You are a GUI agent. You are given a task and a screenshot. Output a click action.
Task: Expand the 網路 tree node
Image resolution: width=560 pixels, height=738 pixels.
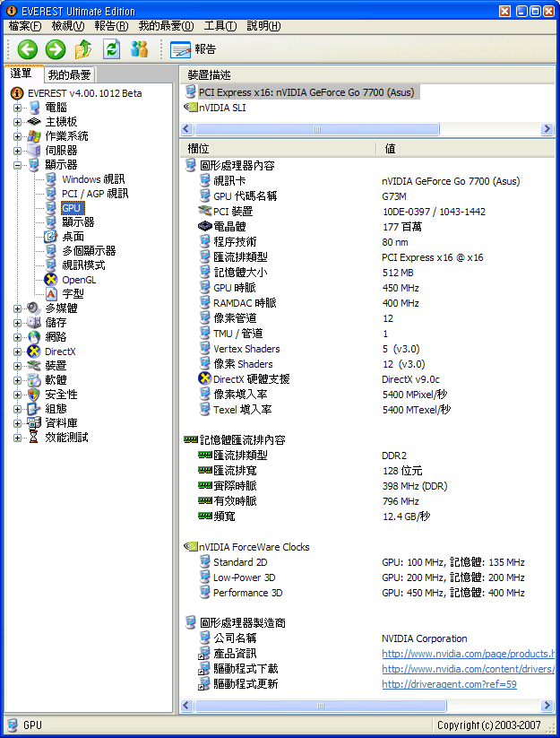coord(17,337)
